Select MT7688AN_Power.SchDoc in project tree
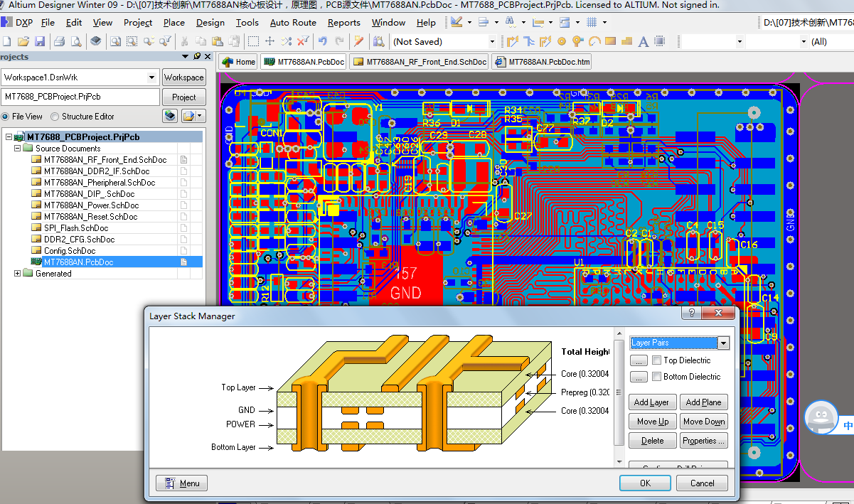 [x=91, y=205]
